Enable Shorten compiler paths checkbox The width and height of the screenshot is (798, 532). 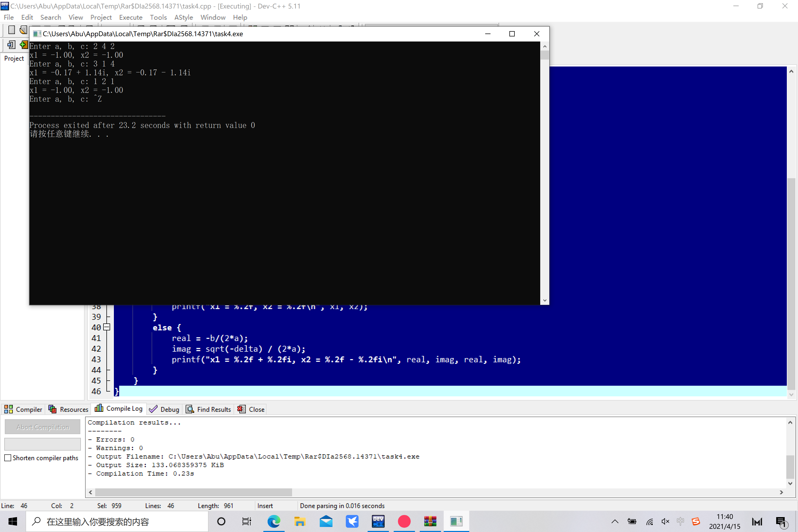coord(8,458)
